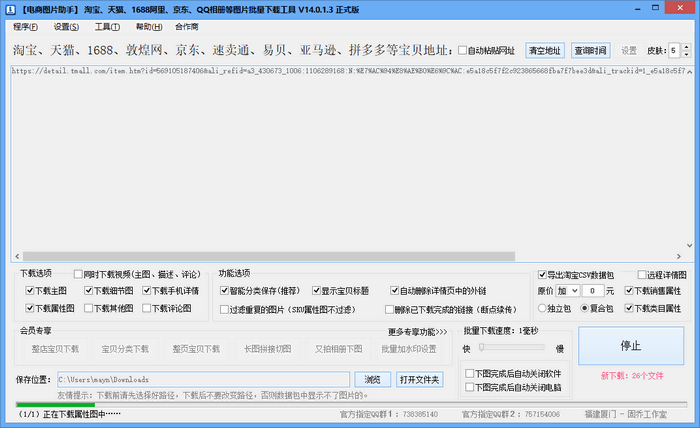
Task: Click the URL area scroll-down arrow
Action: [x=689, y=245]
